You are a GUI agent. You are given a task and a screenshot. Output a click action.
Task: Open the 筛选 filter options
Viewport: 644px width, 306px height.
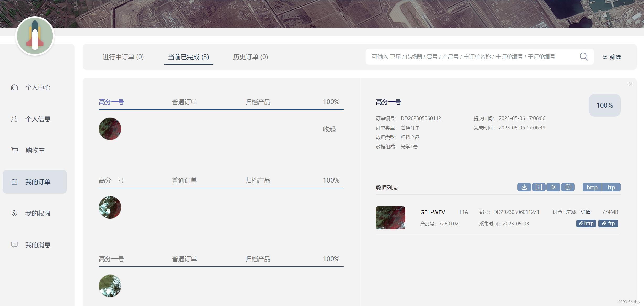tap(611, 57)
